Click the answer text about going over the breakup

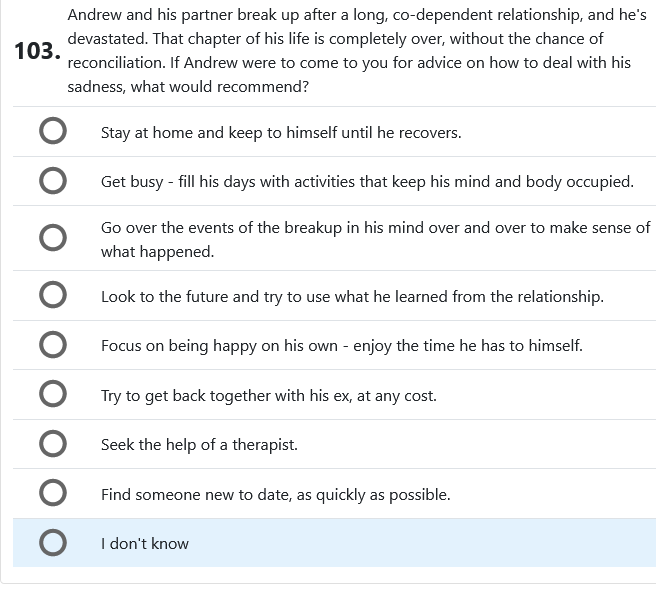pos(375,239)
